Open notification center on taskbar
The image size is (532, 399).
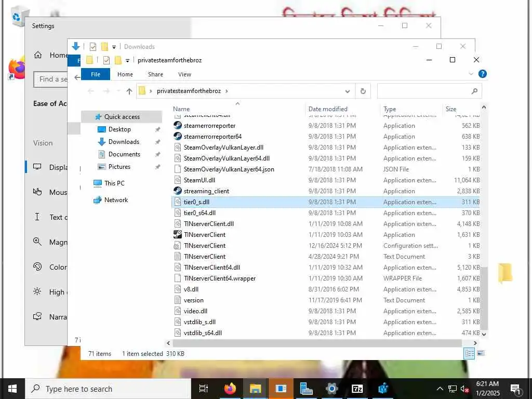(515, 389)
